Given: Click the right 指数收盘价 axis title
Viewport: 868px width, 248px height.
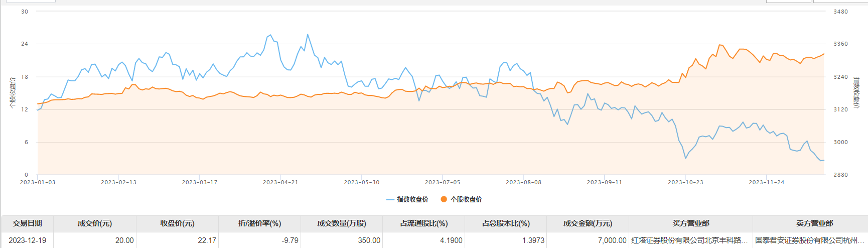Looking at the screenshot, I should click(856, 93).
